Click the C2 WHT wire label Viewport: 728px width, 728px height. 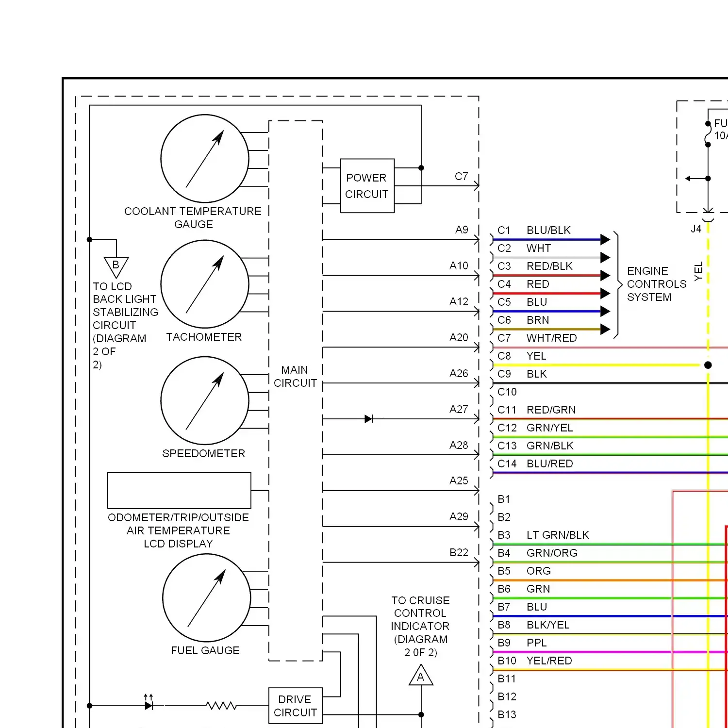[524, 248]
